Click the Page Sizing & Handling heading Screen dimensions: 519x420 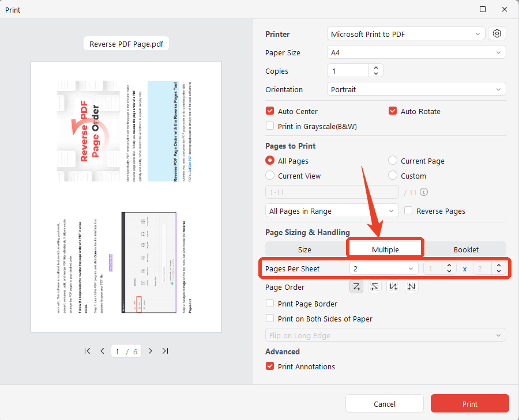[307, 232]
